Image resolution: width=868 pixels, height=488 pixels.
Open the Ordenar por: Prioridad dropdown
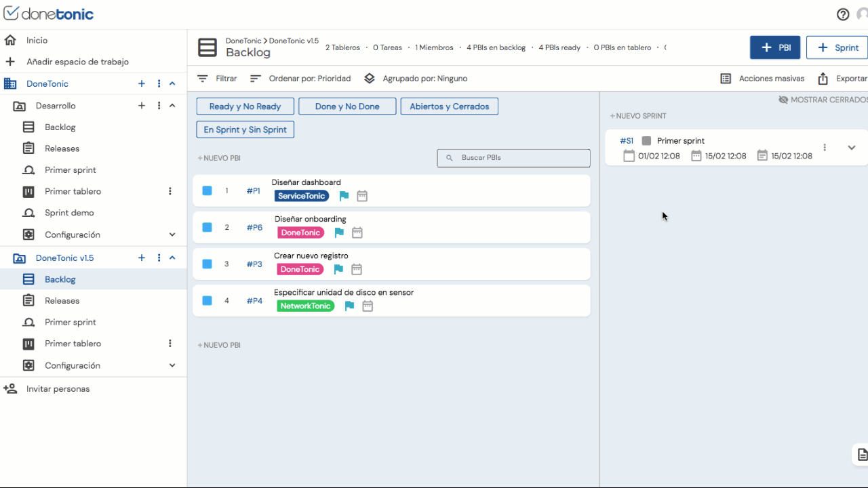pyautogui.click(x=300, y=79)
